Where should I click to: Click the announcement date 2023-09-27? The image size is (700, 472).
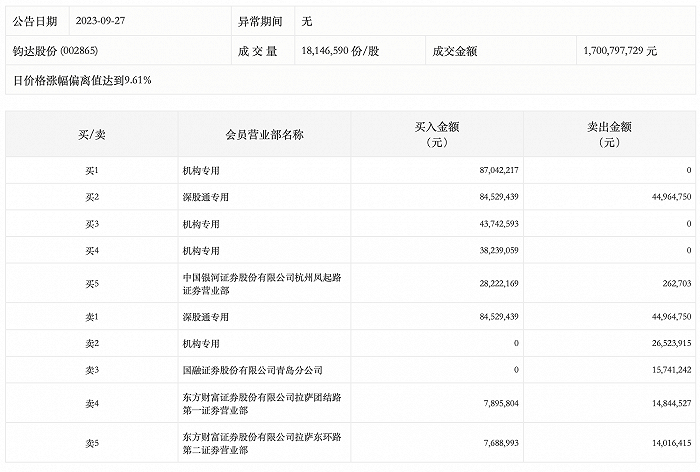(100, 21)
